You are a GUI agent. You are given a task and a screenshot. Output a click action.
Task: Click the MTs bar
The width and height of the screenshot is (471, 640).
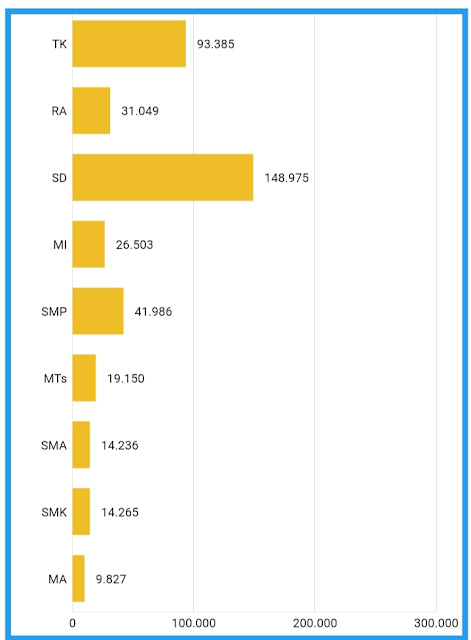pyautogui.click(x=84, y=378)
